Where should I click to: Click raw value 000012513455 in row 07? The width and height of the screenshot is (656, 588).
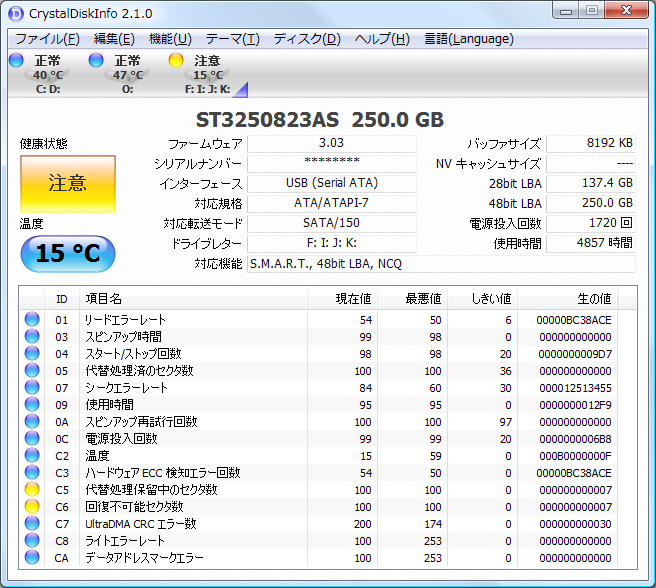(575, 388)
